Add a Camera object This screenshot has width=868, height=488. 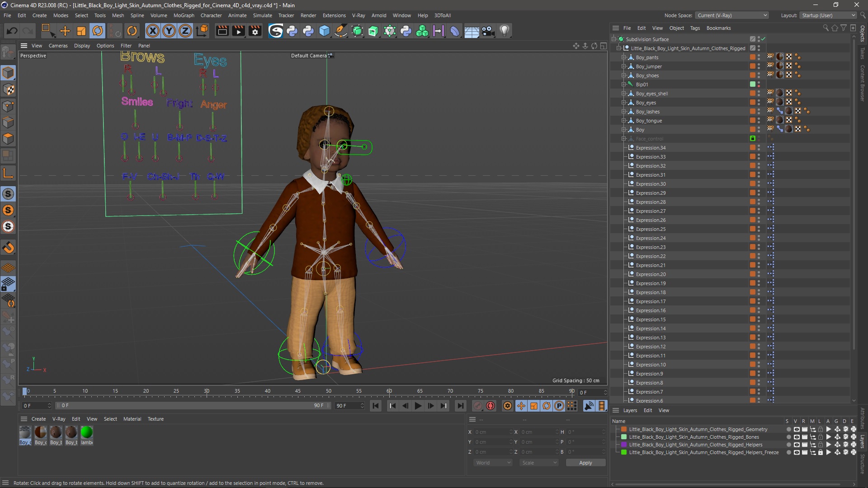click(488, 31)
